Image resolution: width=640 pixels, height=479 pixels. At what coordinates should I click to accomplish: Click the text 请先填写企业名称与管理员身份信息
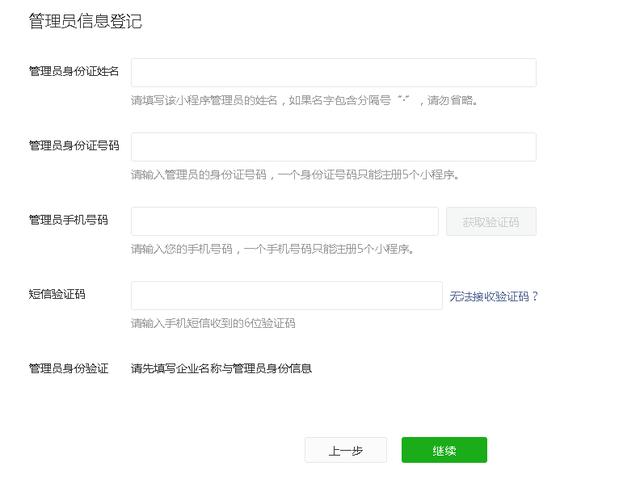[x=221, y=368]
